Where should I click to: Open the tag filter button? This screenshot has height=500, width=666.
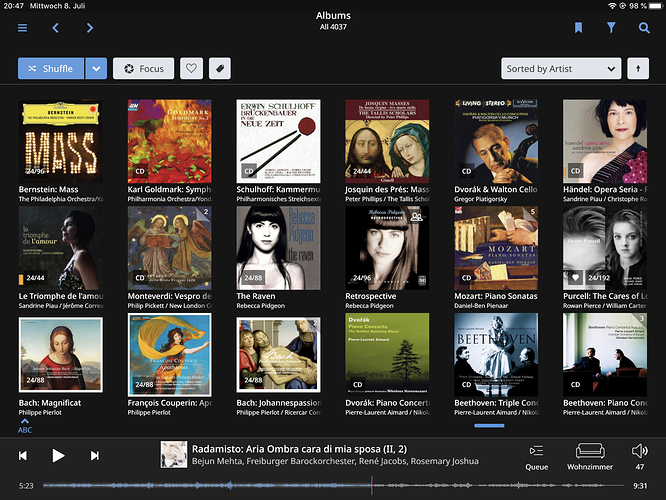(220, 68)
